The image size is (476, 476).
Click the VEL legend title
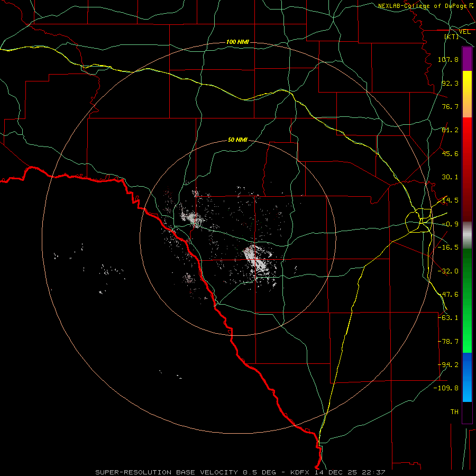pyautogui.click(x=464, y=32)
